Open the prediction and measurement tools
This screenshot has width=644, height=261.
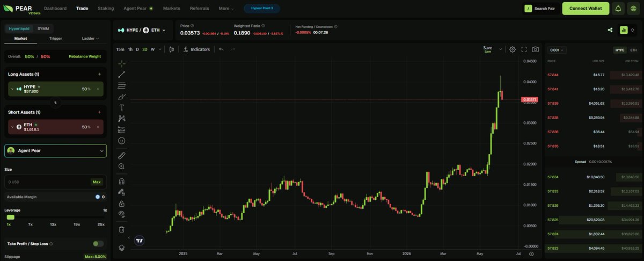click(122, 129)
